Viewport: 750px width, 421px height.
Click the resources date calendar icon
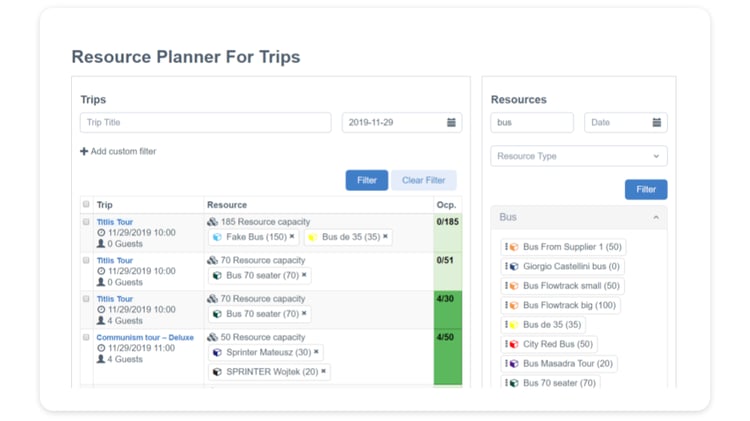click(x=656, y=123)
